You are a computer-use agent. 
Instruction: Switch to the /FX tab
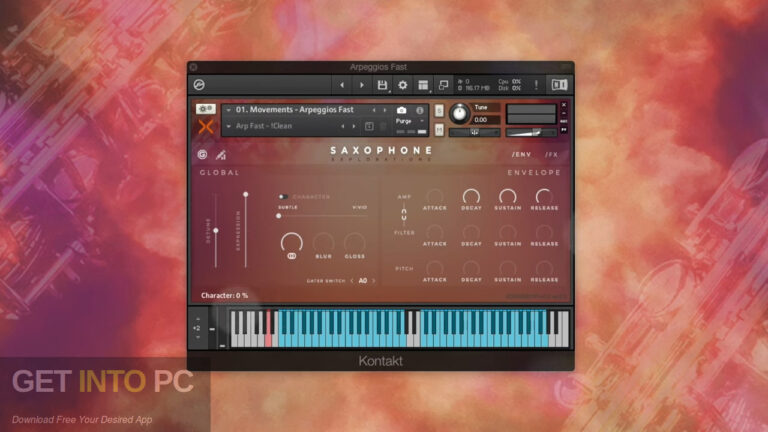pyautogui.click(x=552, y=154)
